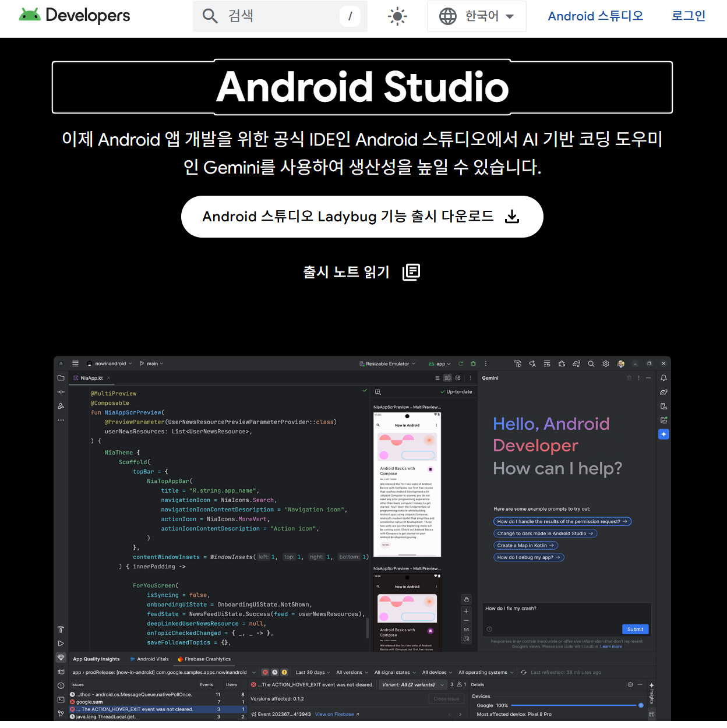Open the Project folder tool window
Viewport: 727px width, 728px height.
pyautogui.click(x=61, y=378)
